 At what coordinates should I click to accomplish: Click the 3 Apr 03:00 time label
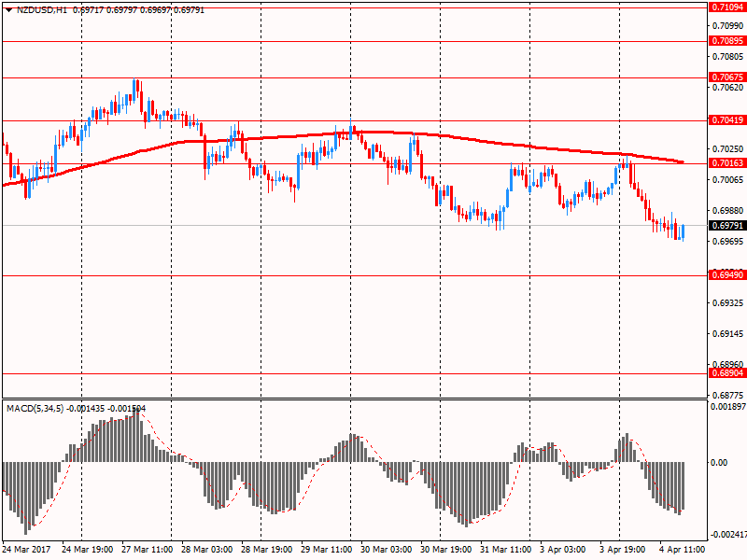[x=563, y=550]
